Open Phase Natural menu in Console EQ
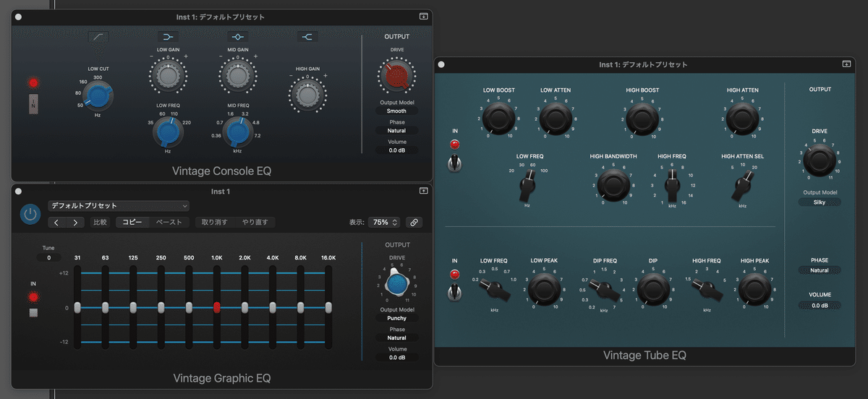This screenshot has width=868, height=399. click(396, 131)
